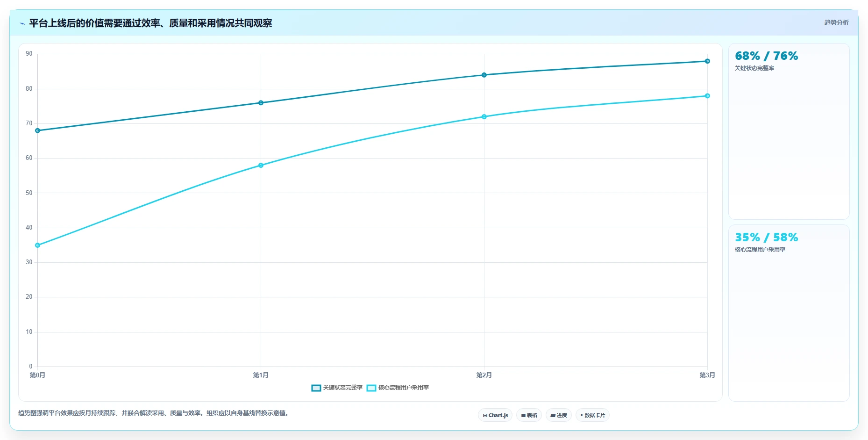
Task: Click the Chart.js chip
Action: pyautogui.click(x=495, y=415)
